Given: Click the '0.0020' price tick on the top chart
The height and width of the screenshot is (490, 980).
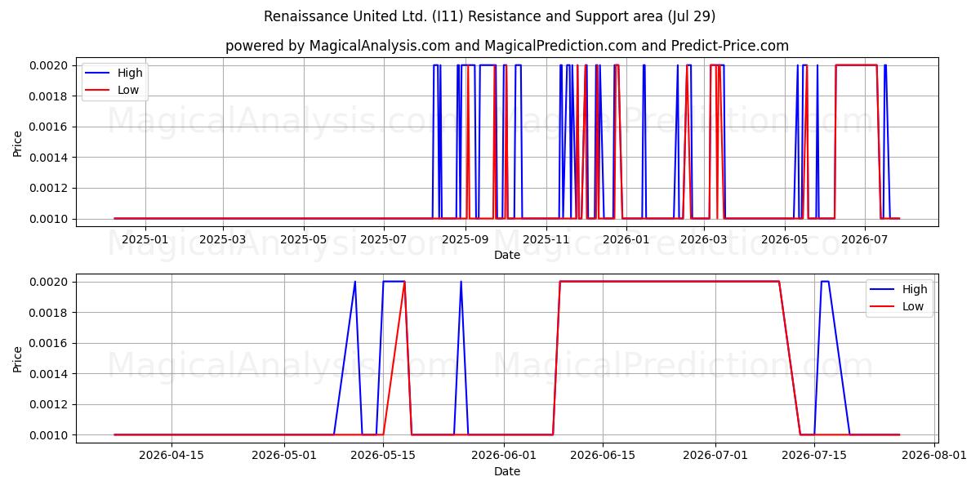Looking at the screenshot, I should [x=51, y=65].
